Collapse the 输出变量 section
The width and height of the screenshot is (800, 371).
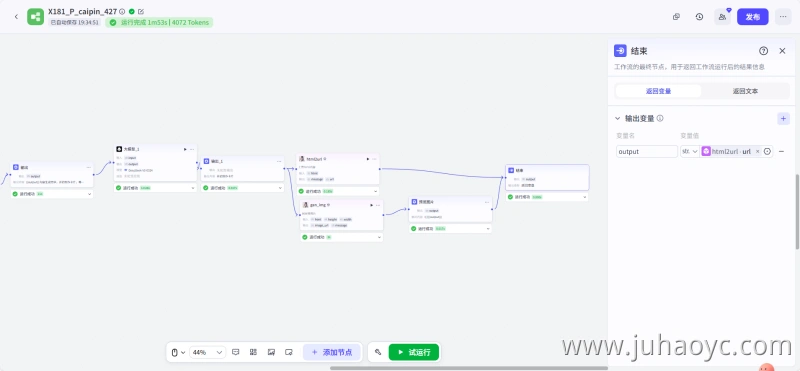[x=617, y=118]
